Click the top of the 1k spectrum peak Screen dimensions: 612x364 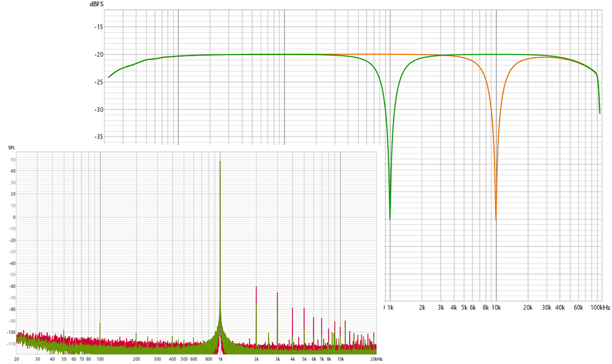coord(220,162)
